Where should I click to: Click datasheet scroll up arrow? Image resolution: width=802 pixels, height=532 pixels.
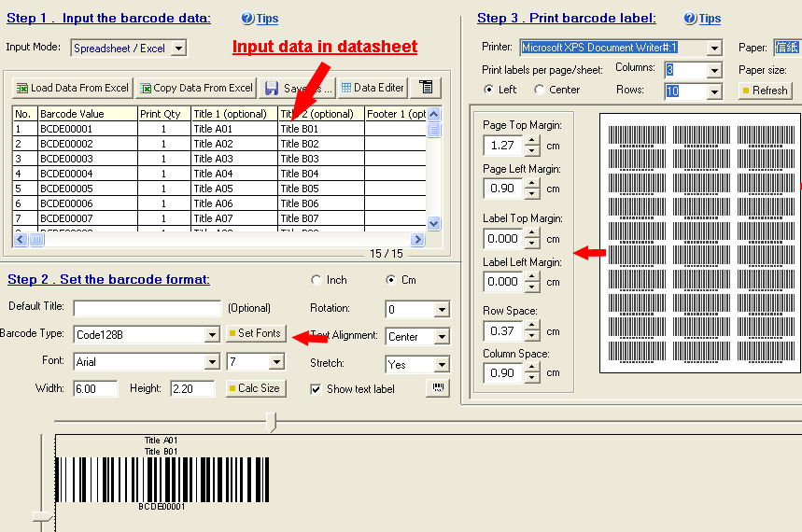(434, 114)
